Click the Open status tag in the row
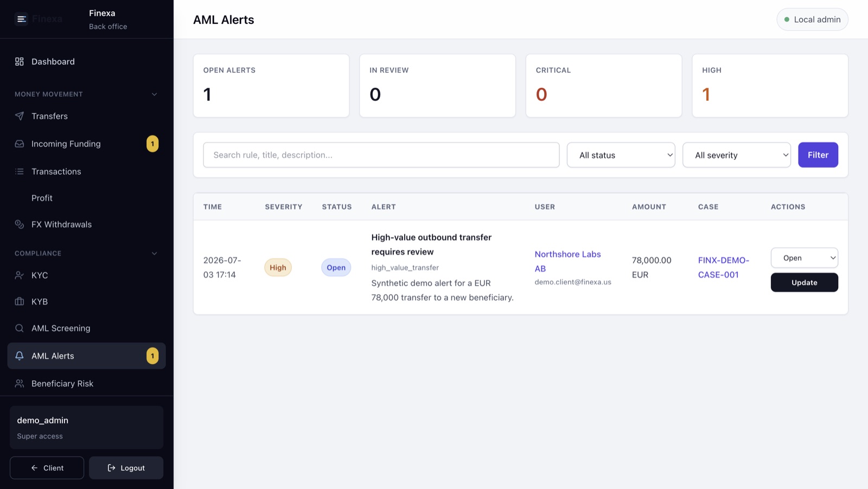Viewport: 868px width, 489px height. point(336,267)
